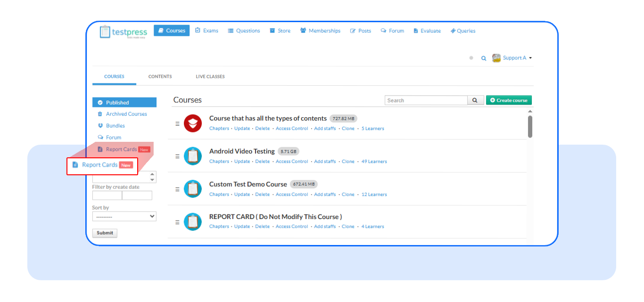
Task: Click the red course icon of first course
Action: point(193,123)
